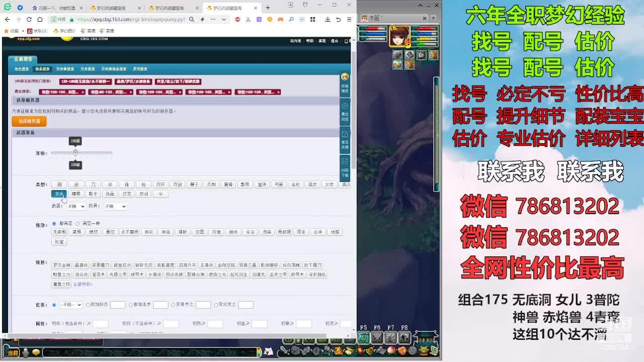Switch to the 角色搜索 tab
The image size is (644, 362).
coord(22,69)
